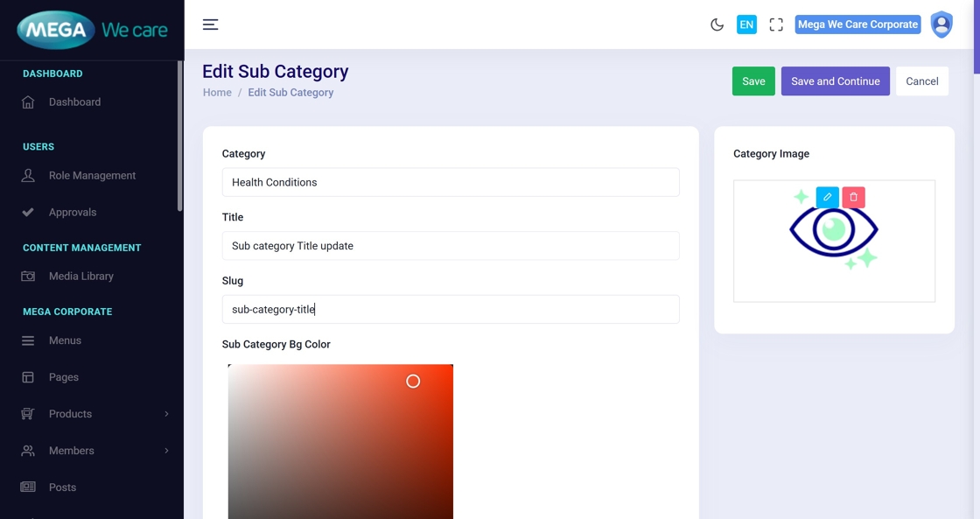
Task: Click the blue edit pencil on category image
Action: tap(827, 197)
